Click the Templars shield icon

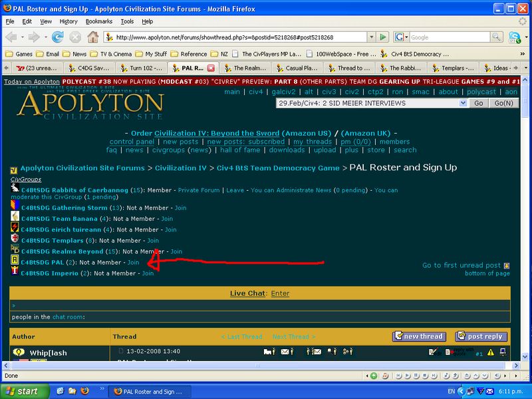point(15,239)
